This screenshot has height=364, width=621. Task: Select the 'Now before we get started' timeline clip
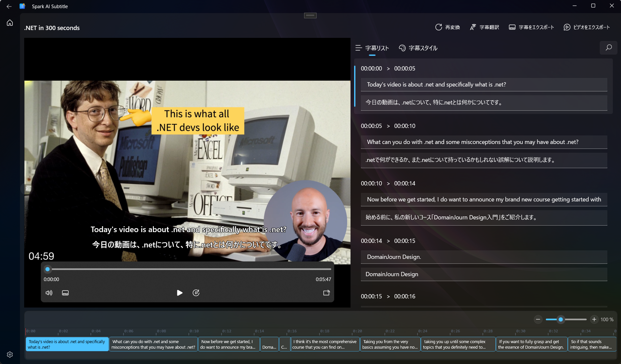[229, 344]
